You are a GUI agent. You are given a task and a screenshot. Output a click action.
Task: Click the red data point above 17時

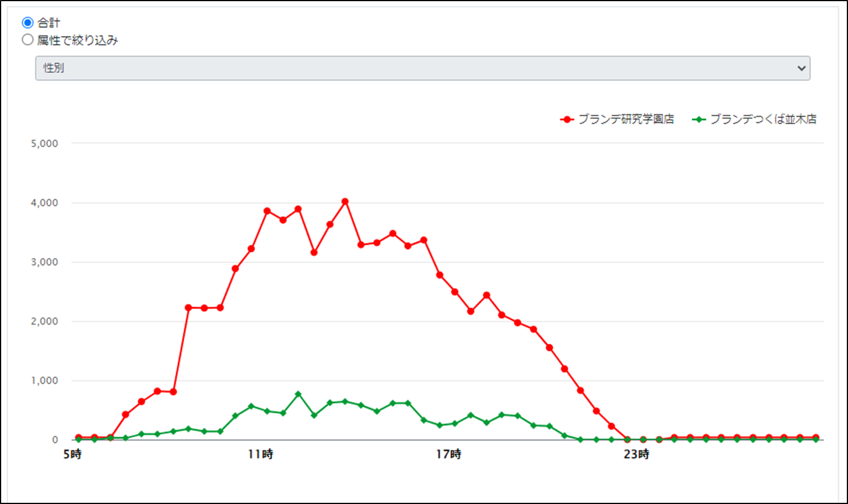coord(455,291)
